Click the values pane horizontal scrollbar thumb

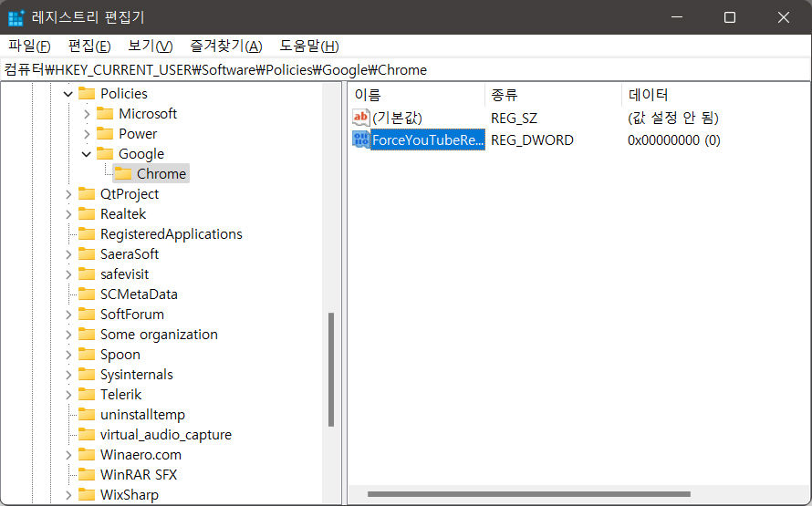point(529,494)
